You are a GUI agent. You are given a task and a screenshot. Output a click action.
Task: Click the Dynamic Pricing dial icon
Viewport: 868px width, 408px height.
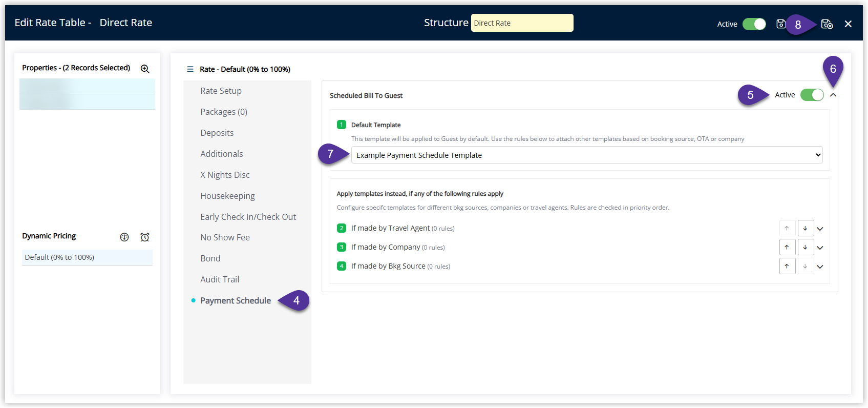124,237
